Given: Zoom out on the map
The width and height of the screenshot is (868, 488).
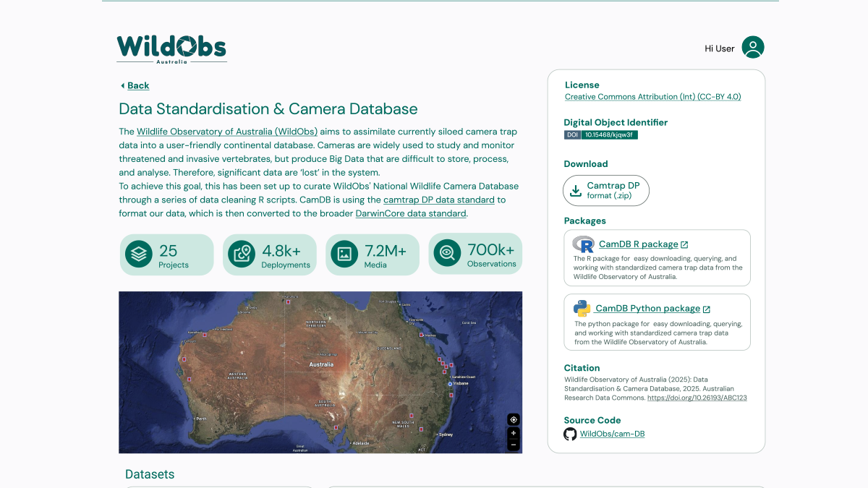Looking at the screenshot, I should click(514, 445).
